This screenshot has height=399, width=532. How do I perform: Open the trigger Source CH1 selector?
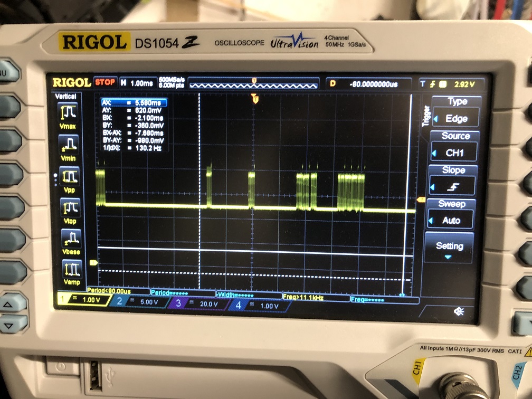point(454,146)
